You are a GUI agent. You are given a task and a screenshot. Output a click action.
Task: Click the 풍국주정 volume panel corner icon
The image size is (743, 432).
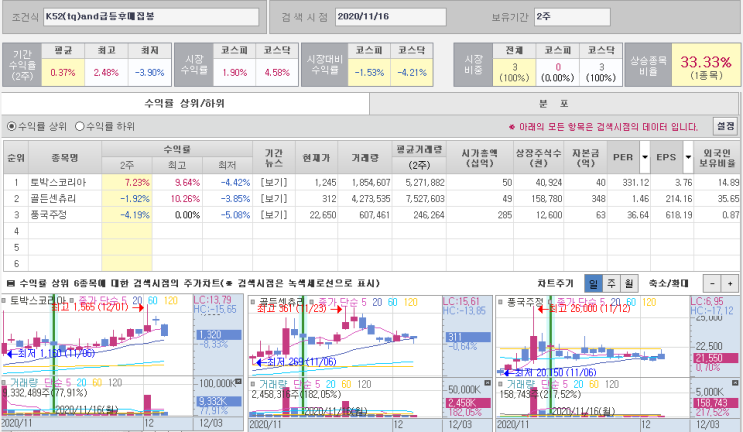pyautogui.click(x=735, y=383)
